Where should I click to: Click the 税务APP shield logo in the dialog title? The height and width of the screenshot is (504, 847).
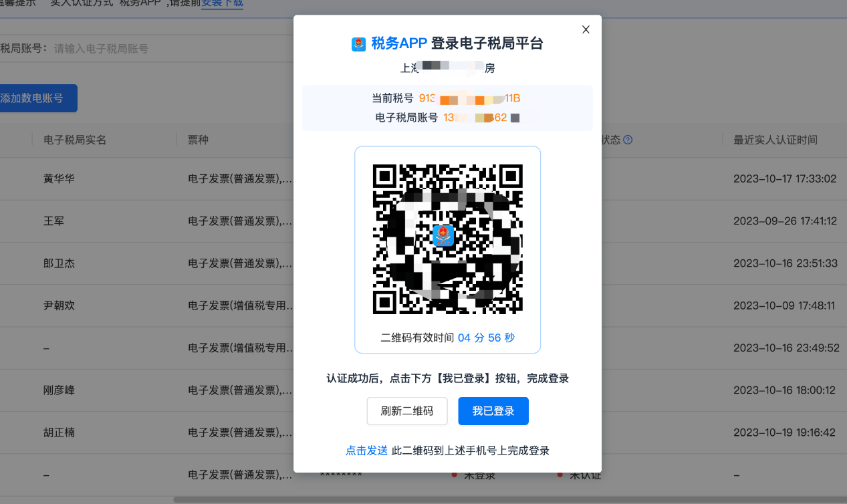pos(360,44)
